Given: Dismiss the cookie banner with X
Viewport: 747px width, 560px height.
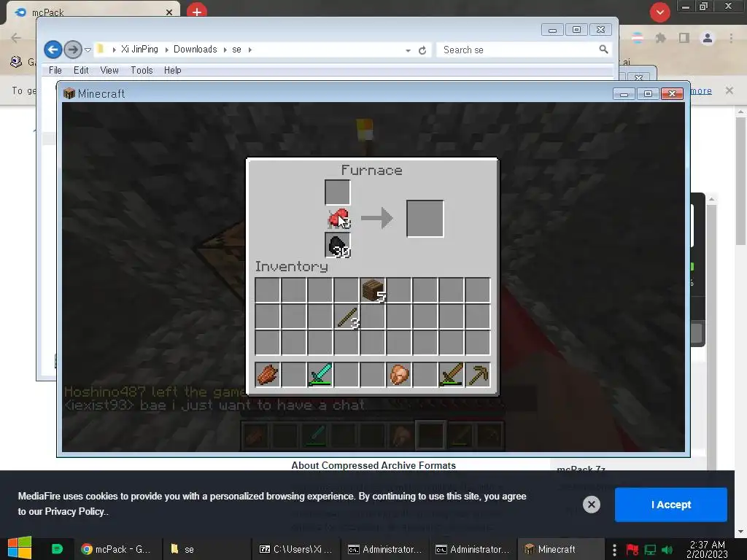Looking at the screenshot, I should (591, 505).
